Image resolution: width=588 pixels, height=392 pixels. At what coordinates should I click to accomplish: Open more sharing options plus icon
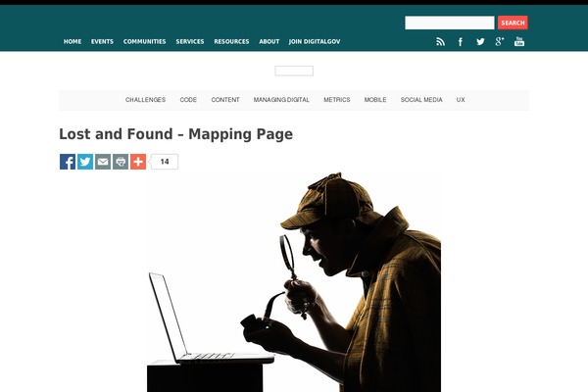click(x=138, y=162)
